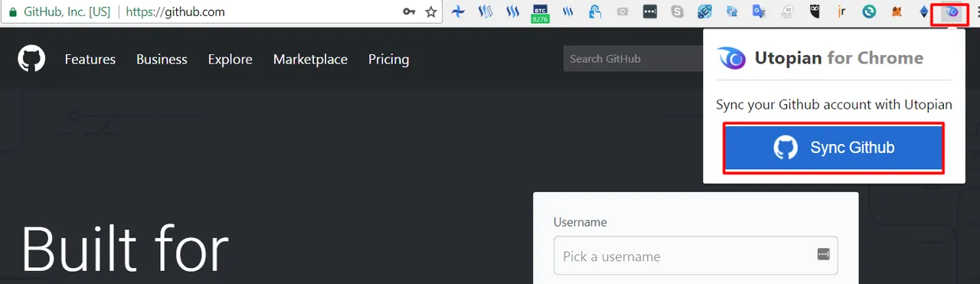The width and height of the screenshot is (980, 284).
Task: Click the GitHub octocat logo in header
Action: pos(31,59)
